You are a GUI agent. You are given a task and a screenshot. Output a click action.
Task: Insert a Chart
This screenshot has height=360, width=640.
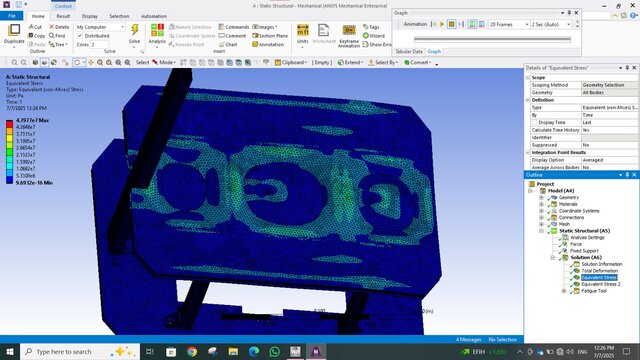click(x=228, y=44)
